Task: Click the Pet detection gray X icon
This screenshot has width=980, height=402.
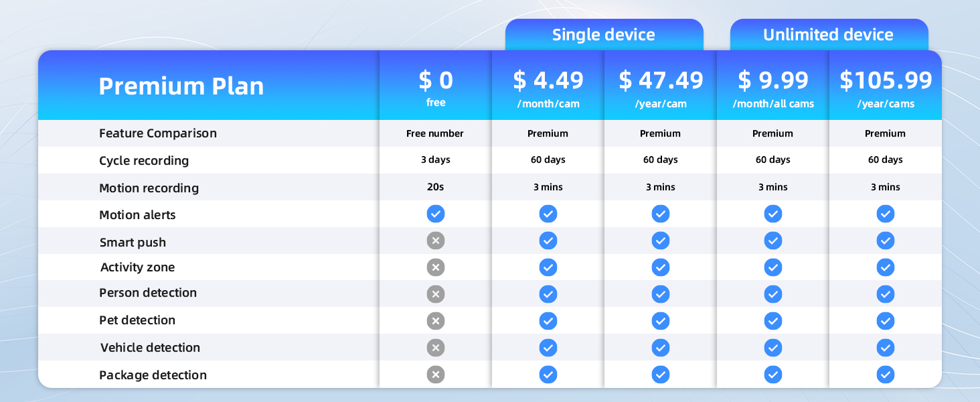Action: tap(436, 320)
